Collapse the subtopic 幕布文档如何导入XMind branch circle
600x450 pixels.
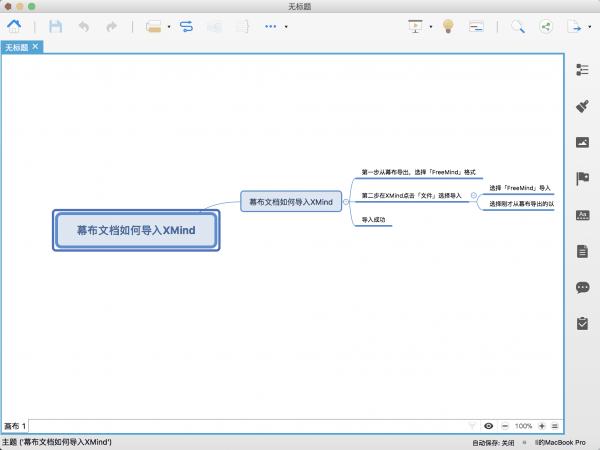tap(346, 202)
